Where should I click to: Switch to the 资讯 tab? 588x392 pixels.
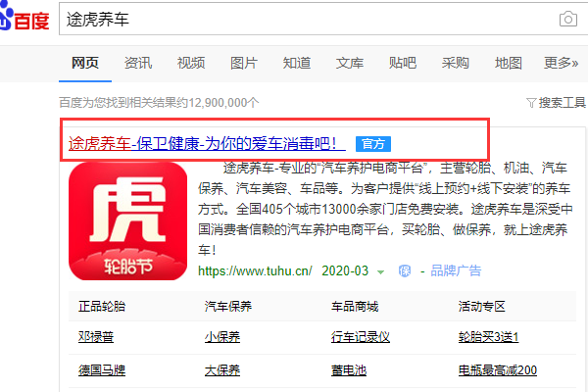pos(138,64)
